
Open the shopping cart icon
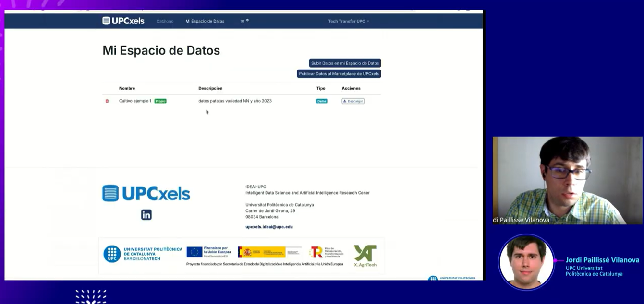click(x=243, y=21)
